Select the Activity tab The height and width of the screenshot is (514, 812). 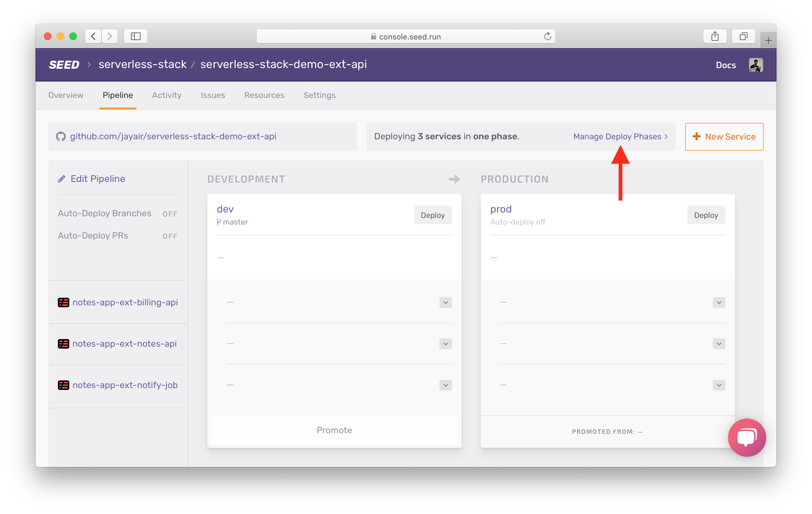click(166, 95)
